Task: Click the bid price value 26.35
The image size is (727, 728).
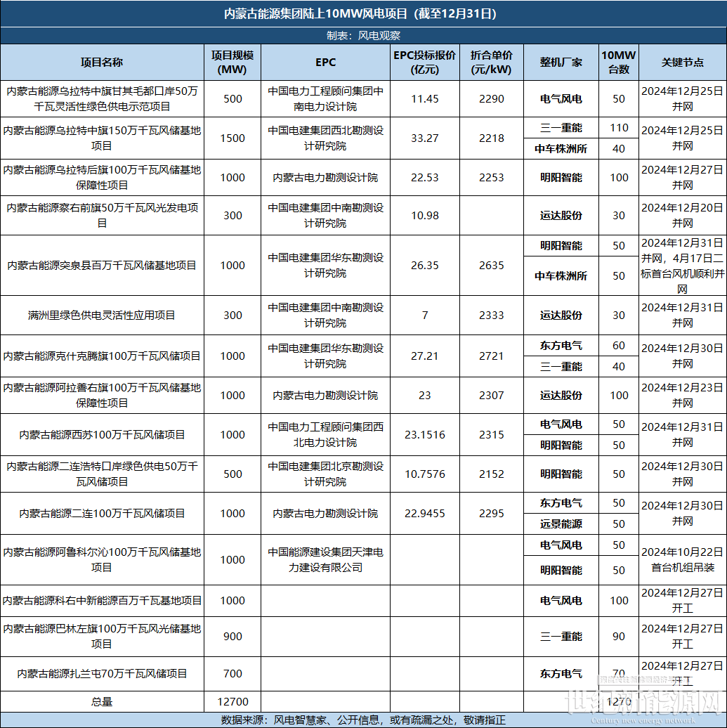Action: (x=425, y=265)
